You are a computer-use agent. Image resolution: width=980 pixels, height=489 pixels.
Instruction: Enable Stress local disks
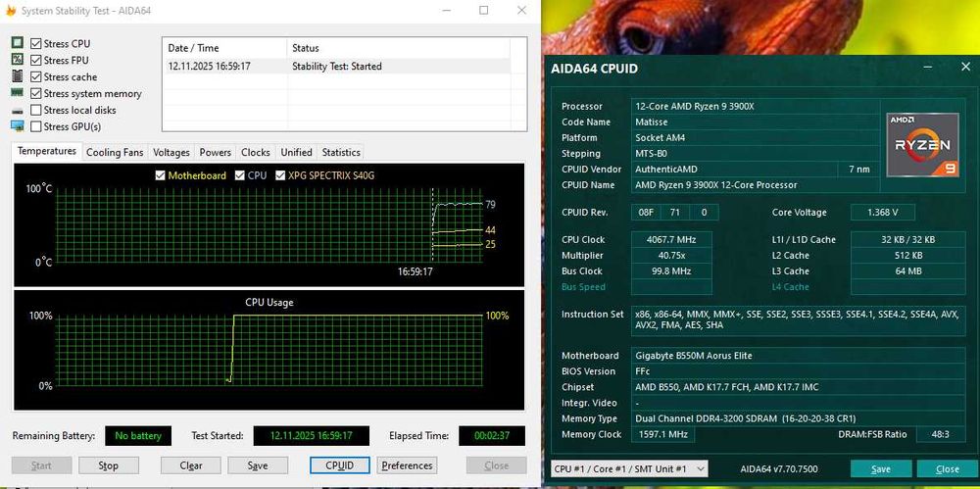[35, 110]
